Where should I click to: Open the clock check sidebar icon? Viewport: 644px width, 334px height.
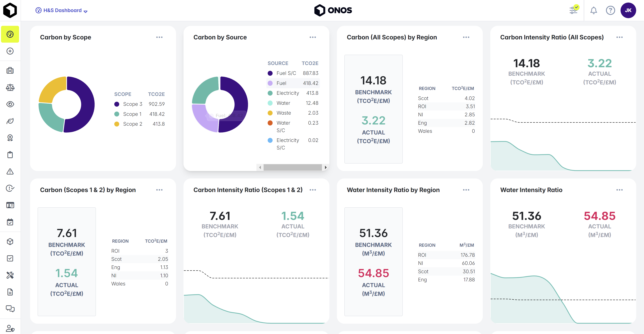coord(10,188)
